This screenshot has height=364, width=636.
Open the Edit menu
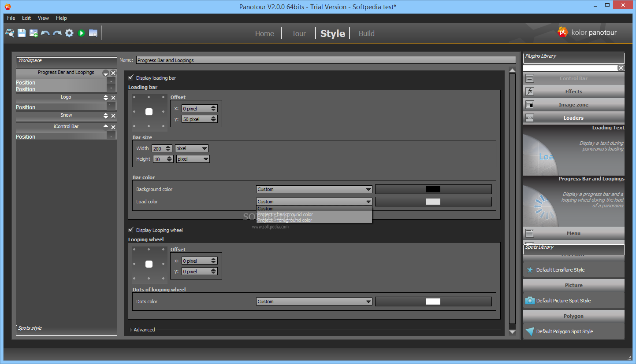click(26, 18)
